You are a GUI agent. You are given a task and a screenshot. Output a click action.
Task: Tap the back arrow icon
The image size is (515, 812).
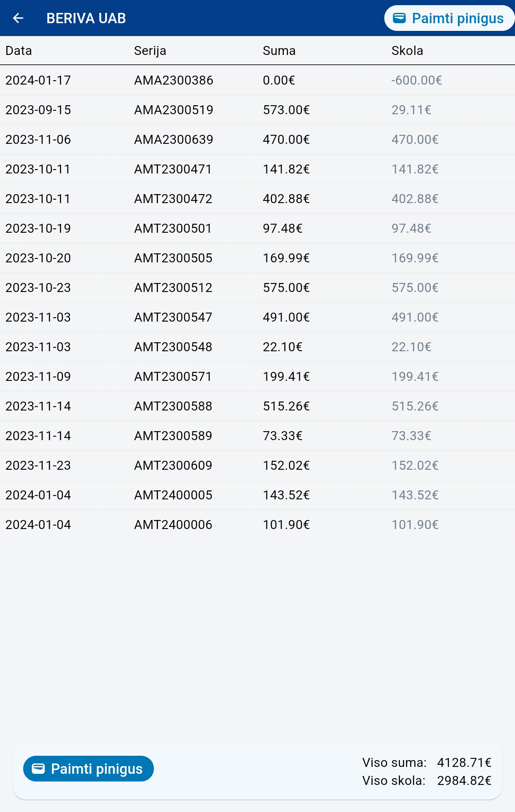[x=18, y=18]
